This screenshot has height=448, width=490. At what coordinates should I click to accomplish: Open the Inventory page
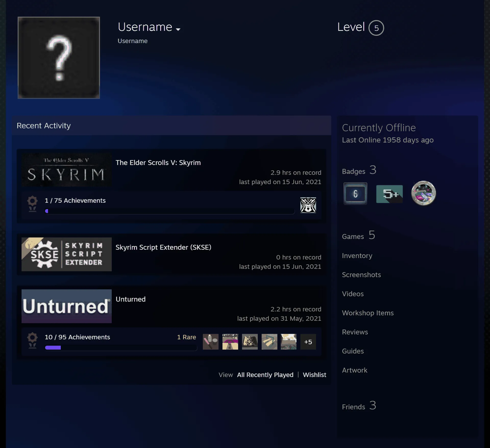357,255
